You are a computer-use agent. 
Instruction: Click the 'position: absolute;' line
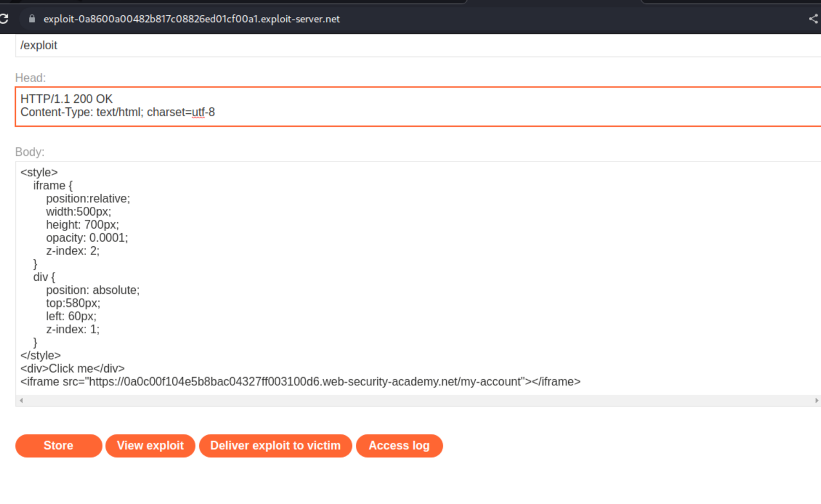pos(93,291)
